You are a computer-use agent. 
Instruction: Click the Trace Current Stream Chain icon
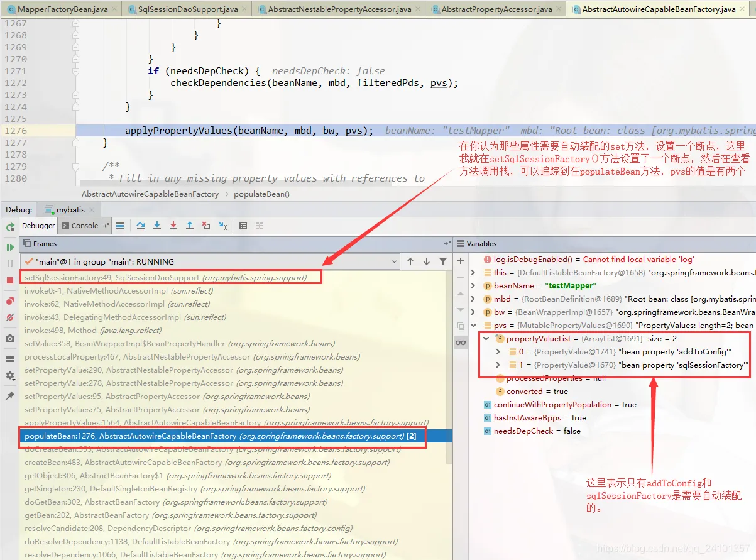click(260, 226)
